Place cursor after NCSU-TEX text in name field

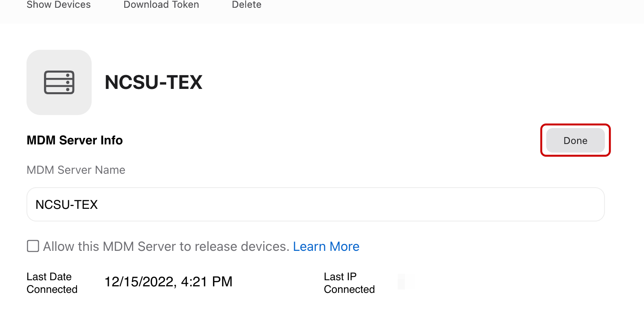click(x=99, y=204)
